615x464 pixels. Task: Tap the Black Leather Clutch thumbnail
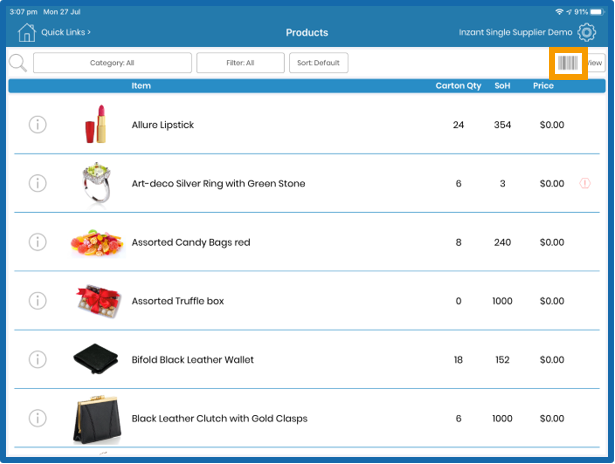point(97,419)
